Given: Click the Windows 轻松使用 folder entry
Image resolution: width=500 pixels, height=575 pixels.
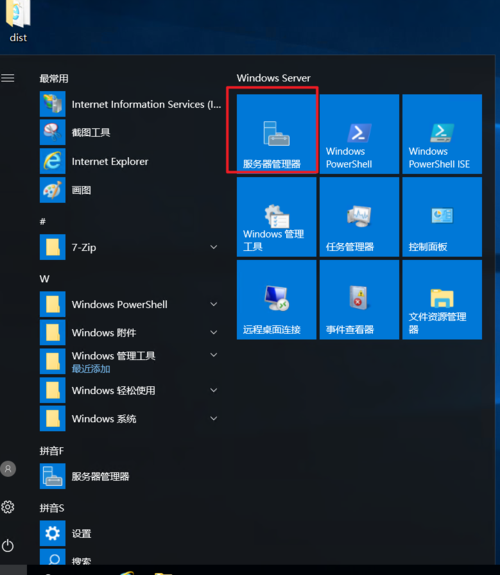Looking at the screenshot, I should (130, 390).
